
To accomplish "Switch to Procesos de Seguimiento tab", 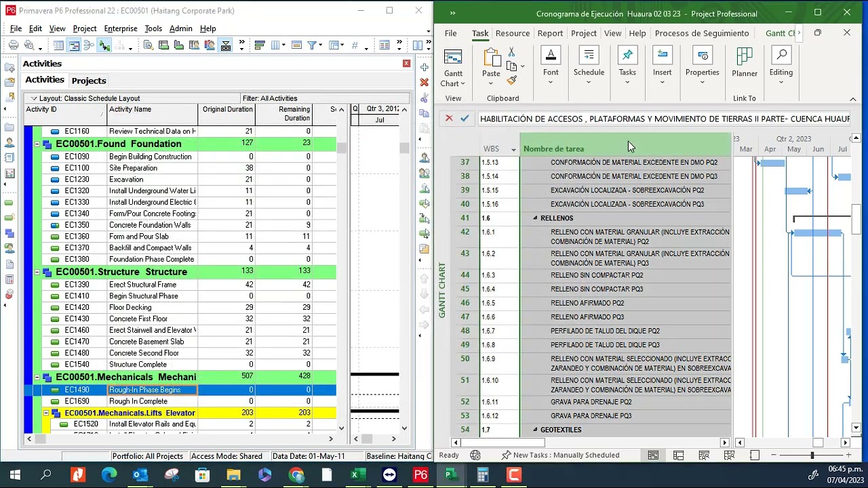I will click(x=702, y=33).
